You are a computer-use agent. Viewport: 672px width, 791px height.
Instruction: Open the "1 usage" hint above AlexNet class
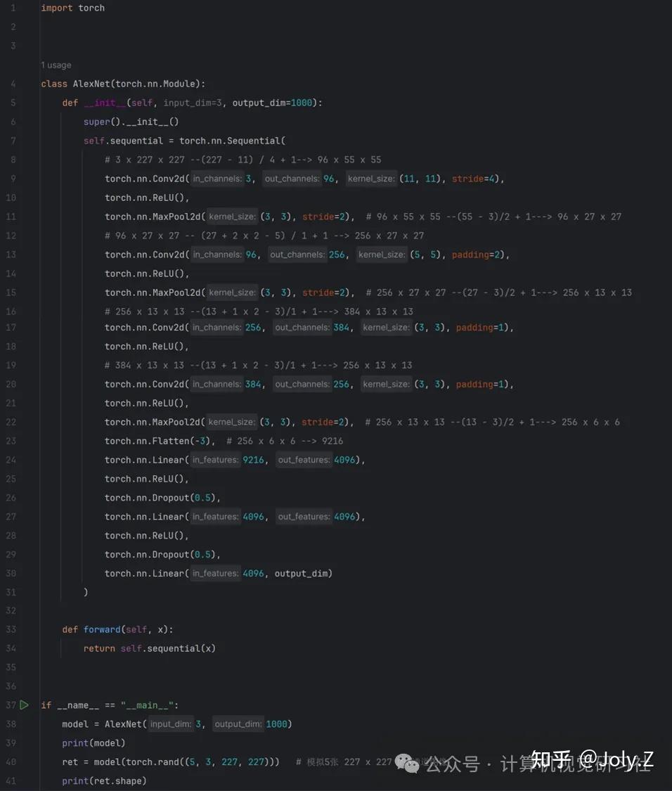point(56,65)
